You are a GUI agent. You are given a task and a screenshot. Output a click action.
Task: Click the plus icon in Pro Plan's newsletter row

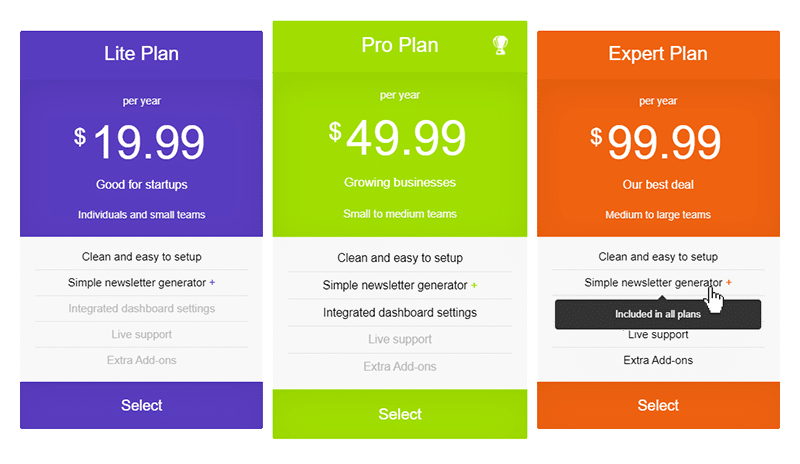474,286
